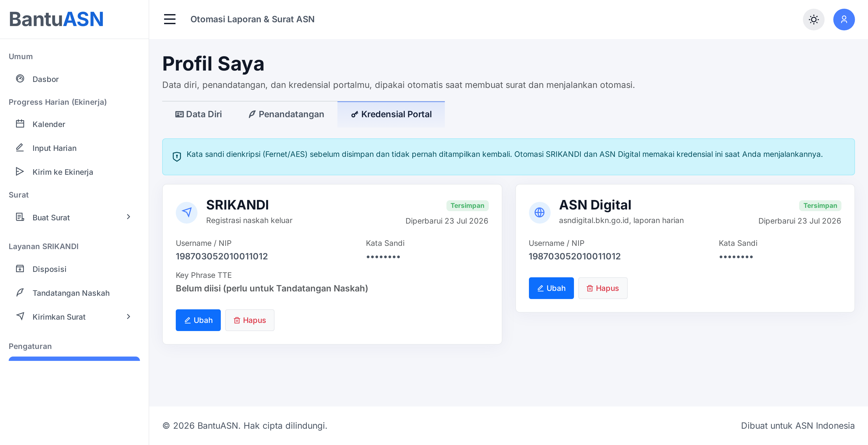868x445 pixels.
Task: Open Tandatangan Naskah page
Action: tap(74, 293)
